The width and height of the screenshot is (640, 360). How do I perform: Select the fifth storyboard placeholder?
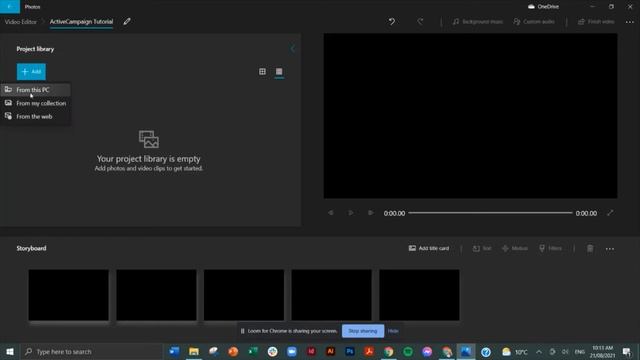419,295
